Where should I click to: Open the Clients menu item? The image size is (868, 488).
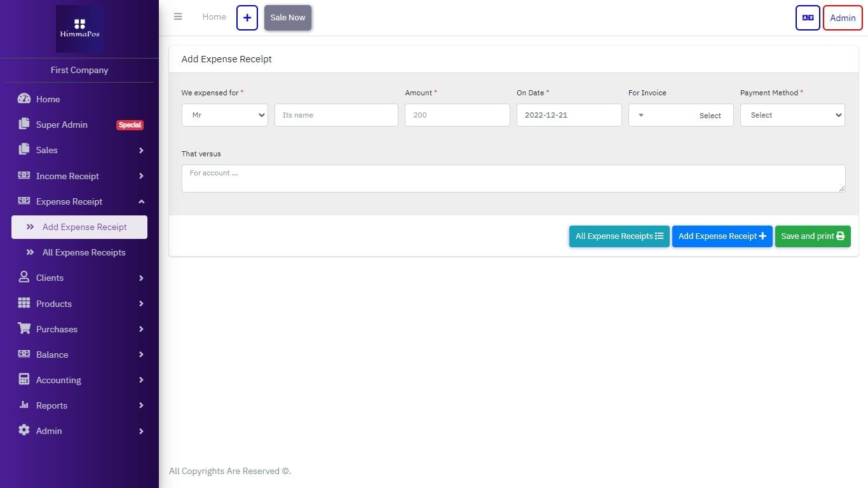click(x=79, y=278)
